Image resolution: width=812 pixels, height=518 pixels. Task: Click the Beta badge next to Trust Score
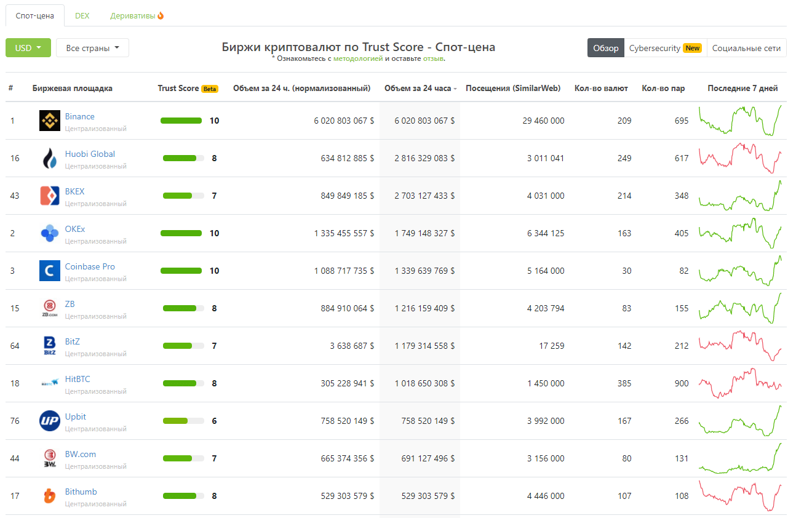[210, 89]
